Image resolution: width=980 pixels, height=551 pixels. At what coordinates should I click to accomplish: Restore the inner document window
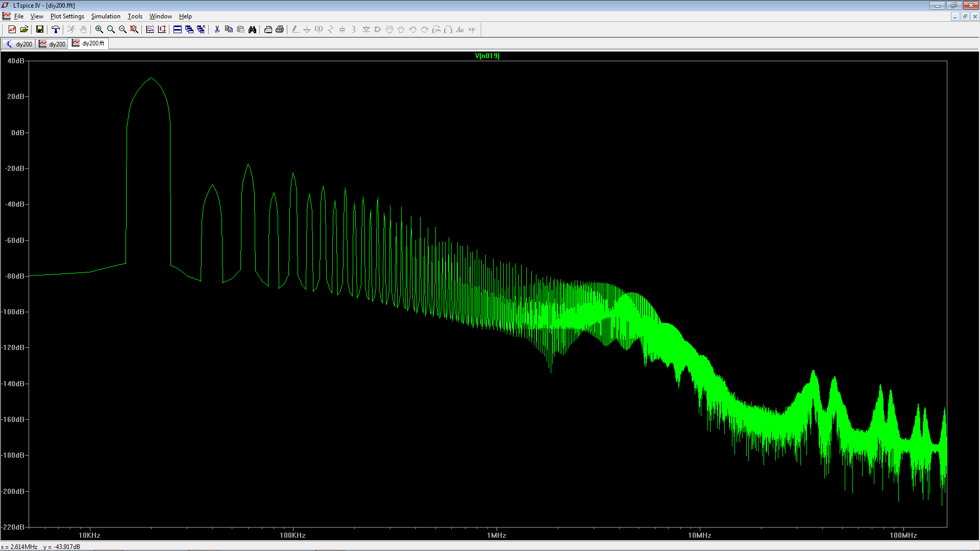tap(965, 17)
